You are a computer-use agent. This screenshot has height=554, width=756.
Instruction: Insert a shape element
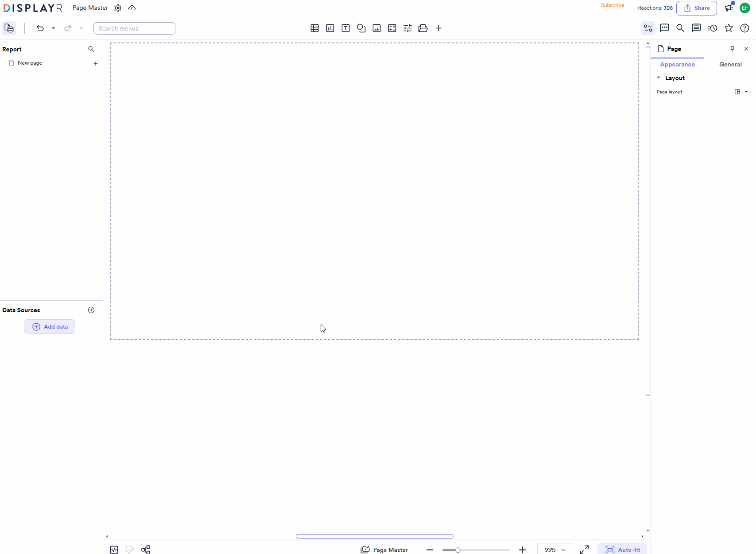coord(361,28)
